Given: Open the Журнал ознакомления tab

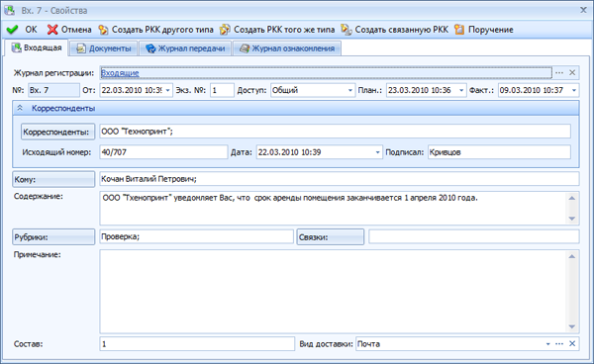Looking at the screenshot, I should coord(287,48).
